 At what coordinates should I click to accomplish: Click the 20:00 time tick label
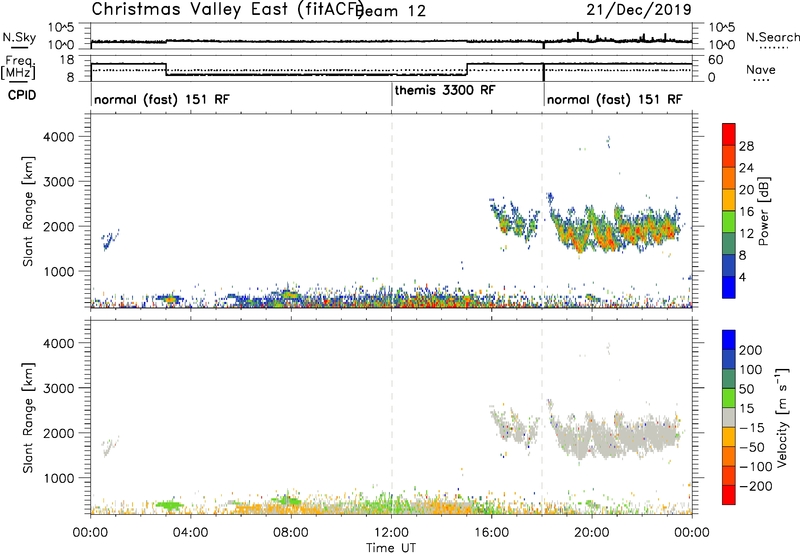pos(592,533)
